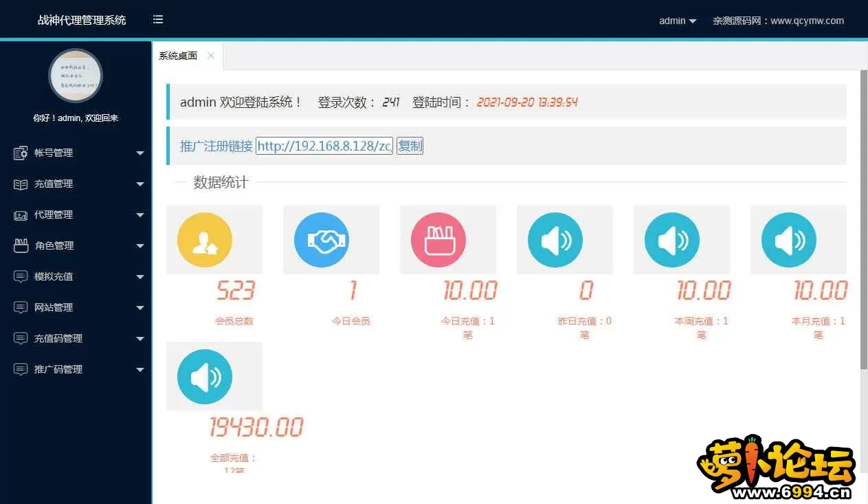Click the 推广码管理 chat icon
The height and width of the screenshot is (504, 868).
[x=21, y=369]
